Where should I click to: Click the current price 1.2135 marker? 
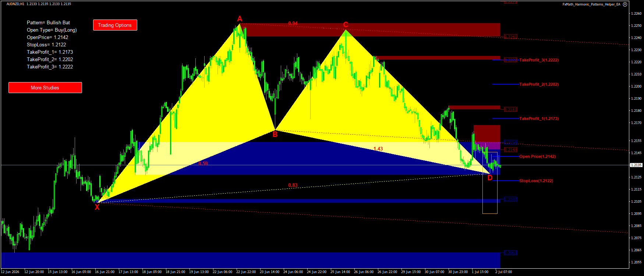pyautogui.click(x=636, y=165)
